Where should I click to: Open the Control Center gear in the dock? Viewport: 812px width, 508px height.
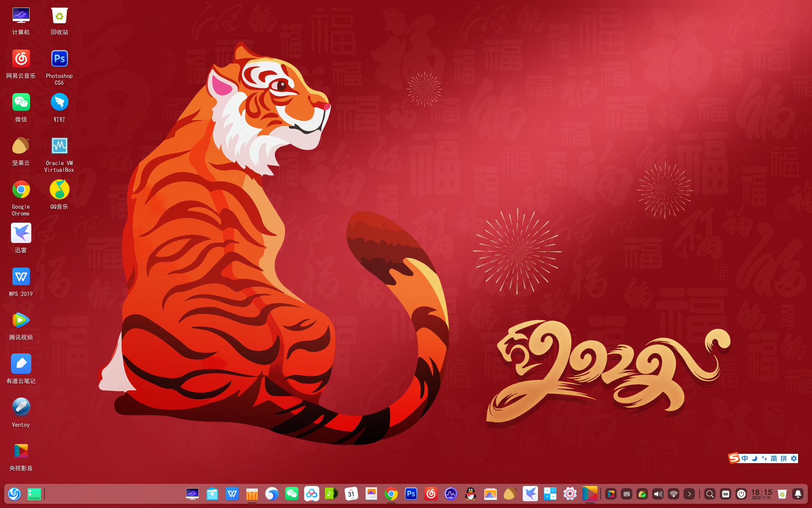[570, 494]
